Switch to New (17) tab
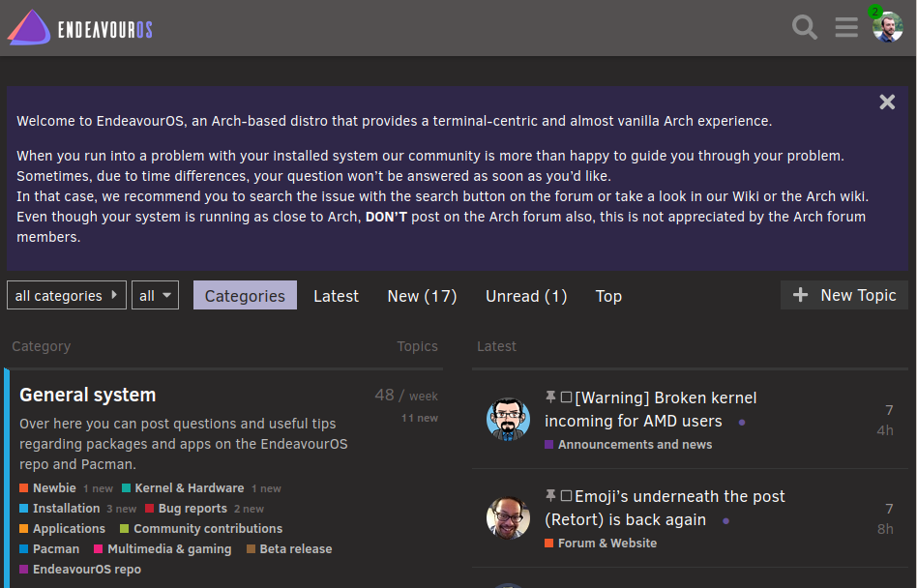 coord(423,296)
